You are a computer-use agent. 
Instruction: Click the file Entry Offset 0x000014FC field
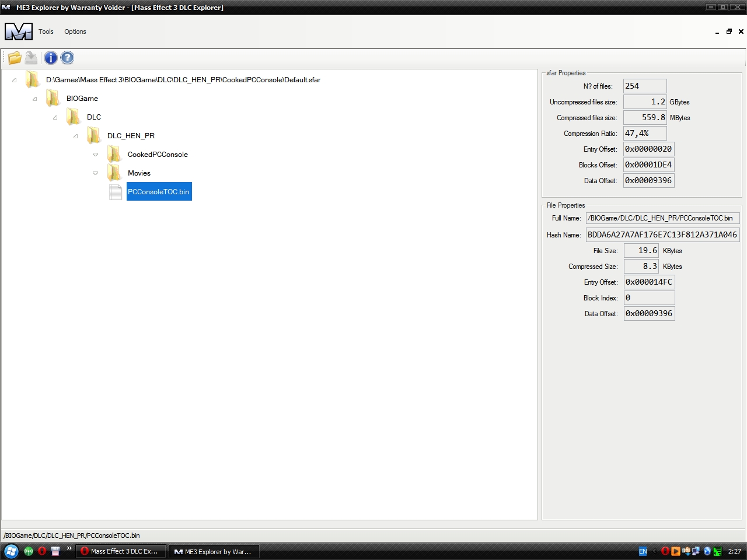[650, 282]
